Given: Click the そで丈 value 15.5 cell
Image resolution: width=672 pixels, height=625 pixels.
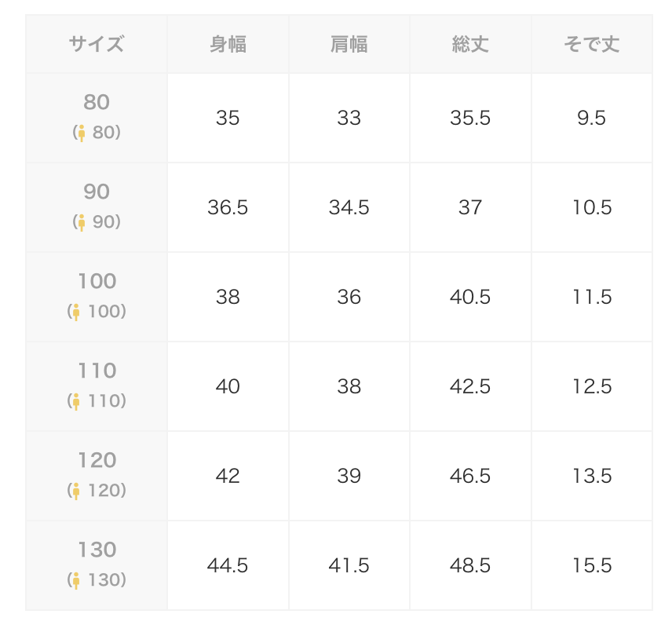Looking at the screenshot, I should (591, 565).
